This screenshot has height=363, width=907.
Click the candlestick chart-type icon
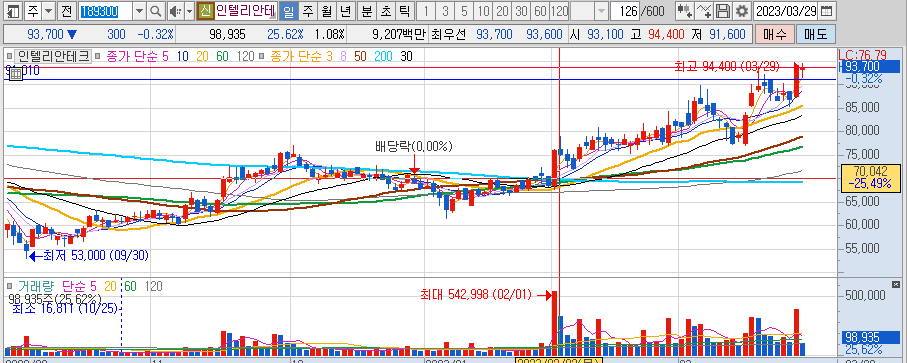coord(685,10)
